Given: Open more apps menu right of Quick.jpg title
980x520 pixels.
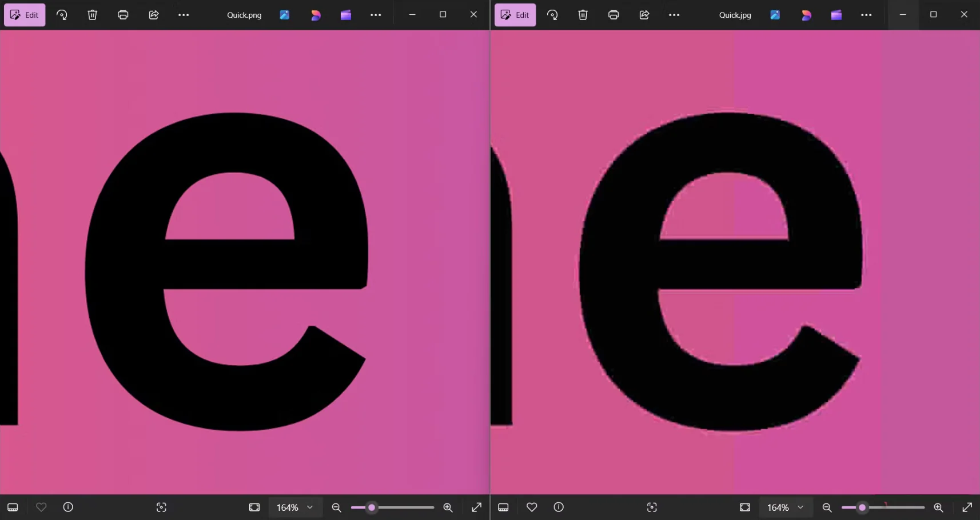Looking at the screenshot, I should 866,15.
